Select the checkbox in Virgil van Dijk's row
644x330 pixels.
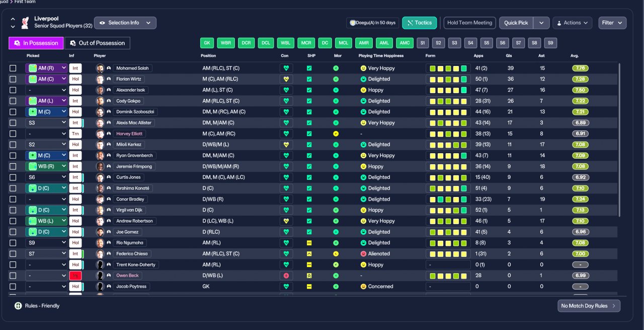tap(13, 210)
